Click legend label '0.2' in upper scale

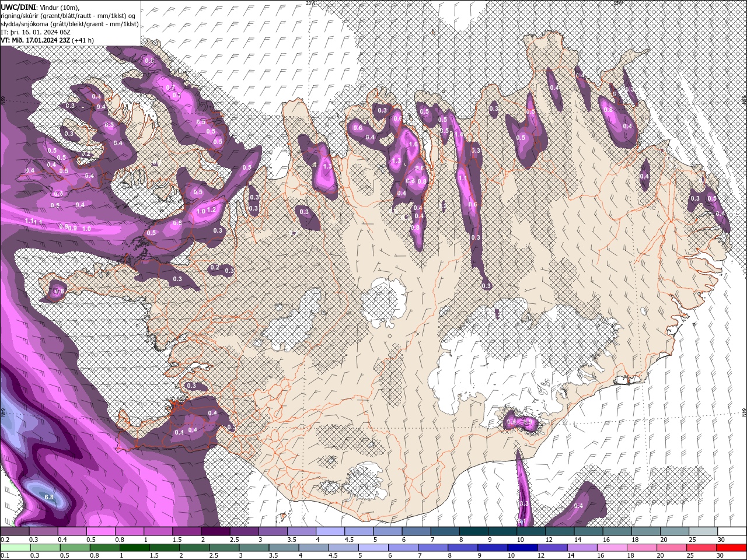[x=5, y=540]
